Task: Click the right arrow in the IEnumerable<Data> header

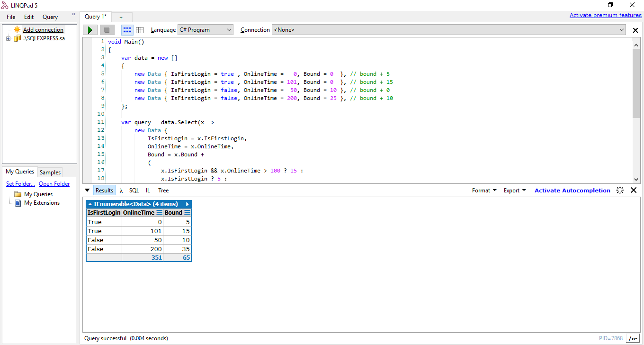Action: point(188,204)
